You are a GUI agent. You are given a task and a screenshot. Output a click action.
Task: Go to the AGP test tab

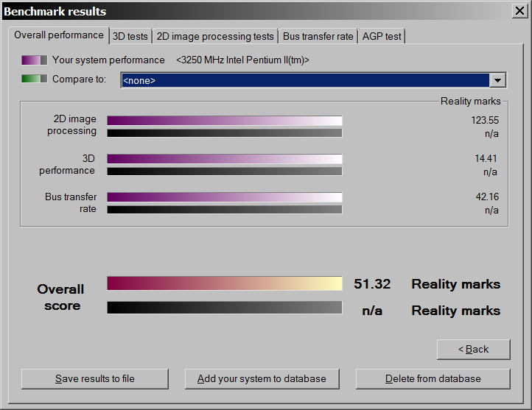pyautogui.click(x=382, y=36)
